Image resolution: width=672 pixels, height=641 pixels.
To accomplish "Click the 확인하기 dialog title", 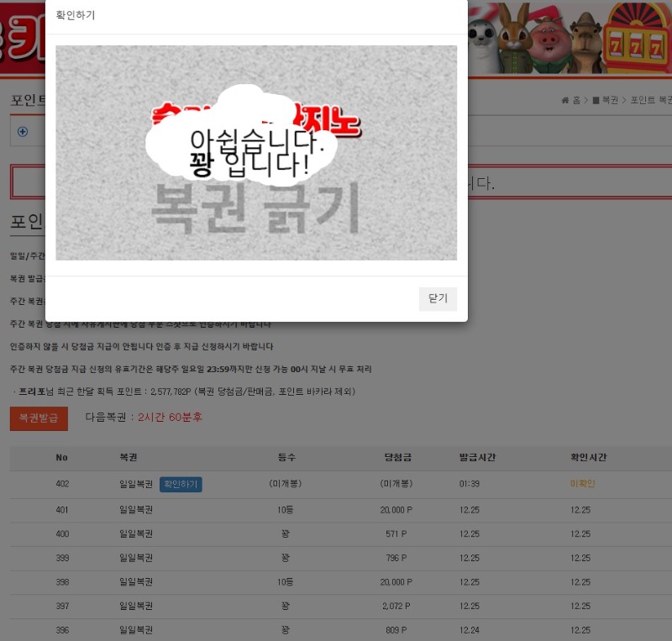I will (x=76, y=15).
